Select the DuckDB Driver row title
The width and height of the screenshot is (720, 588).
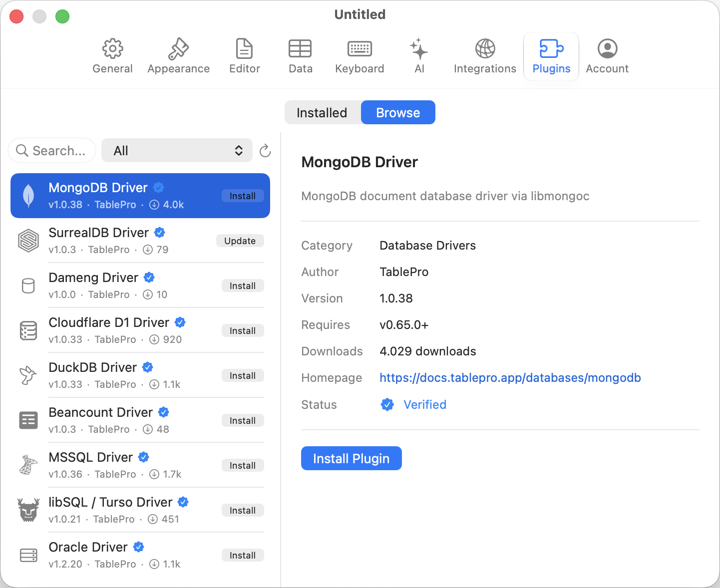93,367
